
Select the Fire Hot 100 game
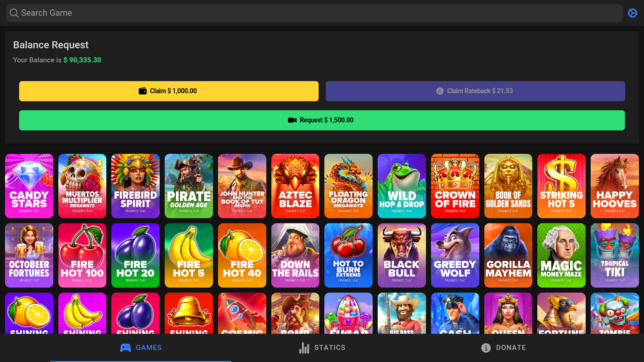point(82,255)
